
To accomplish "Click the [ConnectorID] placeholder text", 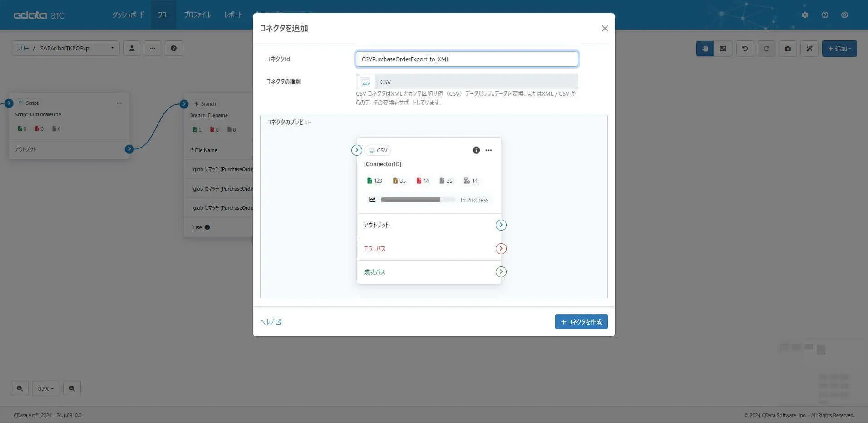I will coord(383,164).
